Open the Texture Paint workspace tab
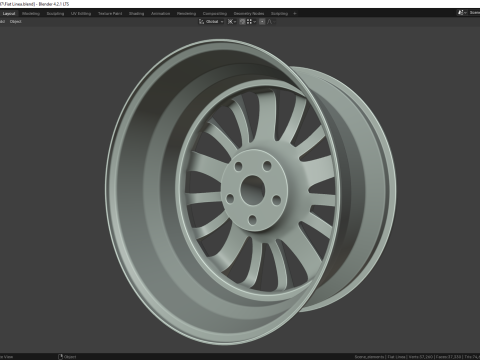 pyautogui.click(x=110, y=14)
